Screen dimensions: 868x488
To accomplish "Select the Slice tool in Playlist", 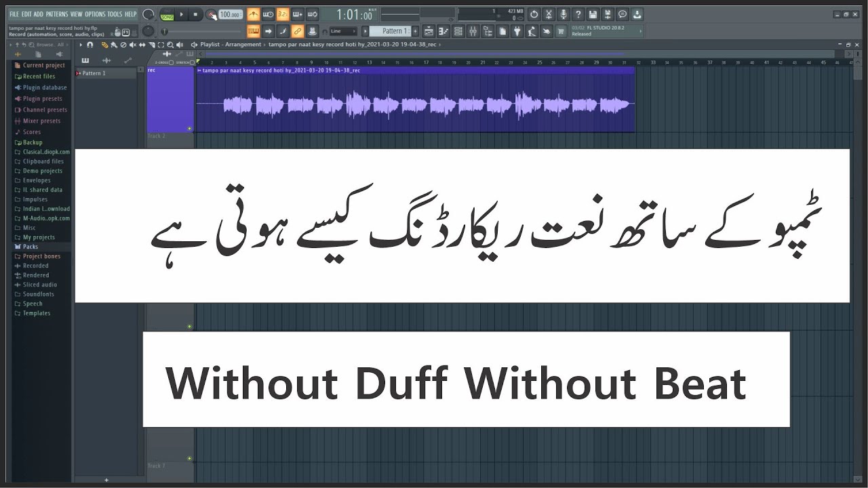I will [x=152, y=45].
